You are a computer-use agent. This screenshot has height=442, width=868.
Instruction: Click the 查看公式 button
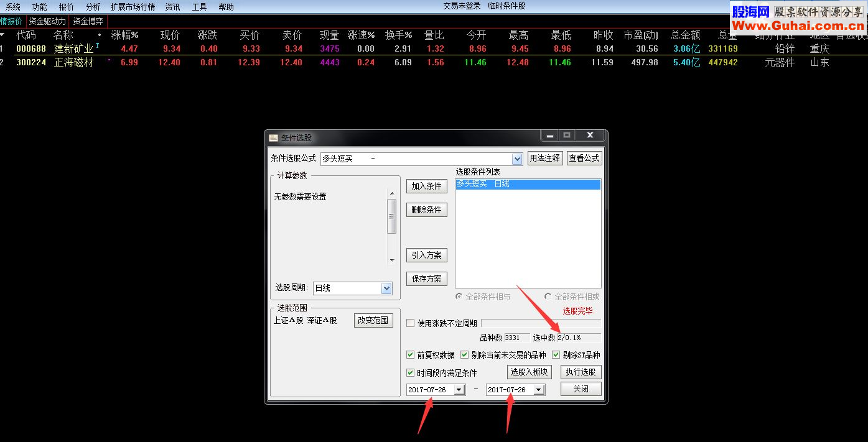coord(584,158)
